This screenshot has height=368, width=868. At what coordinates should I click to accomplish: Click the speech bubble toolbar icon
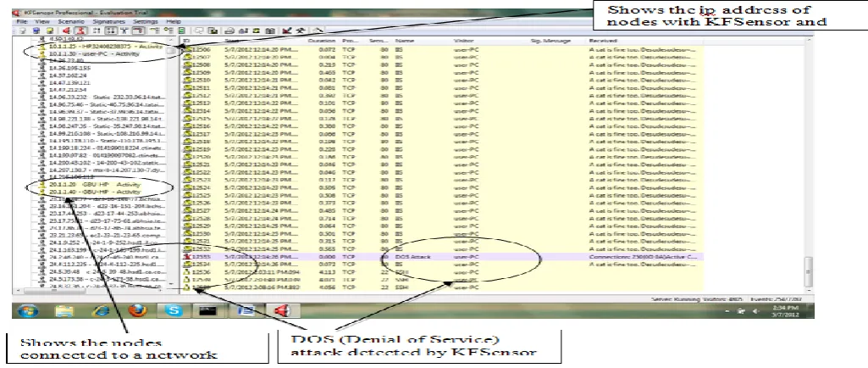[x=199, y=31]
